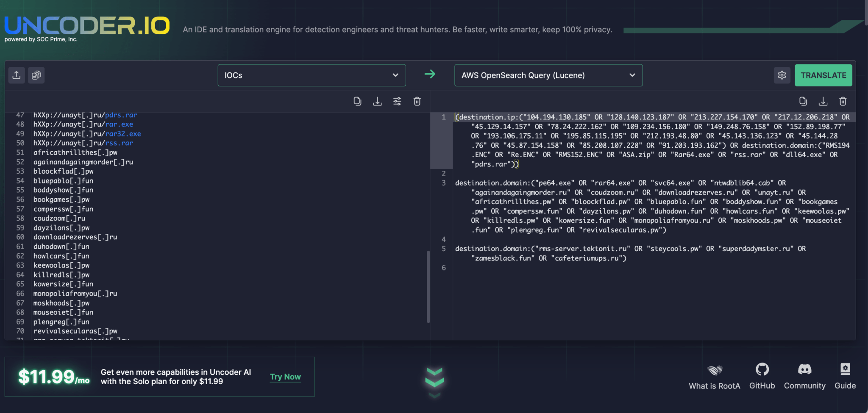Viewport: 868px width, 413px height.
Task: Clear the IOC input with the trash icon
Action: click(x=417, y=101)
